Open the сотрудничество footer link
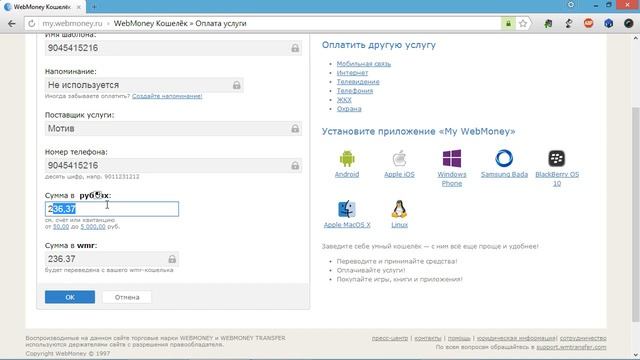 coord(583,338)
